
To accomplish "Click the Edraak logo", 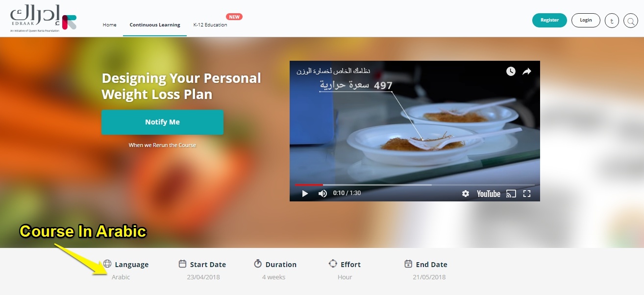I will coord(43,19).
